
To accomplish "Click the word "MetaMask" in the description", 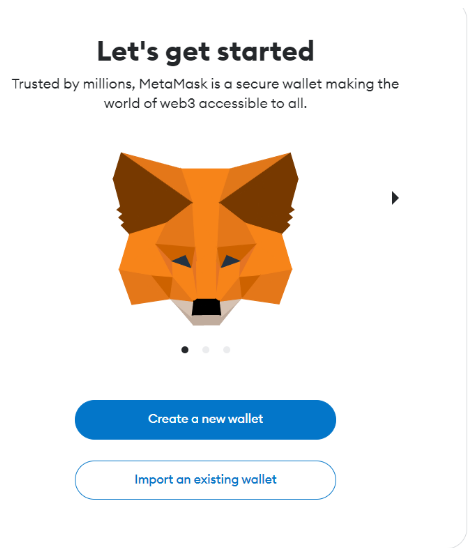I will [173, 84].
